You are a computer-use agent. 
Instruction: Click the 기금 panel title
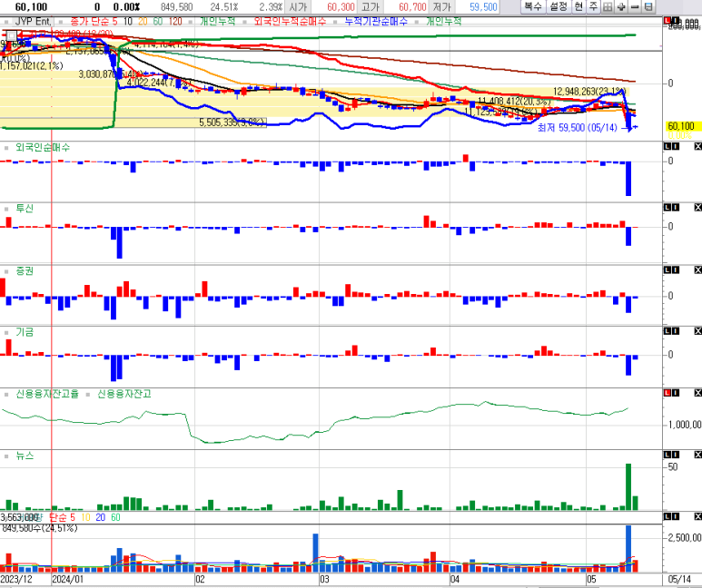tap(25, 332)
